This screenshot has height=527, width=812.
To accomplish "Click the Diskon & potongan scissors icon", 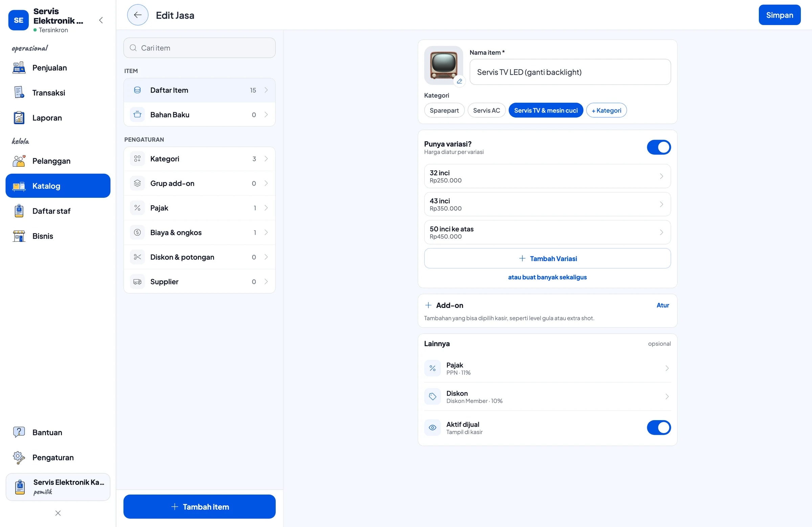I will [137, 257].
